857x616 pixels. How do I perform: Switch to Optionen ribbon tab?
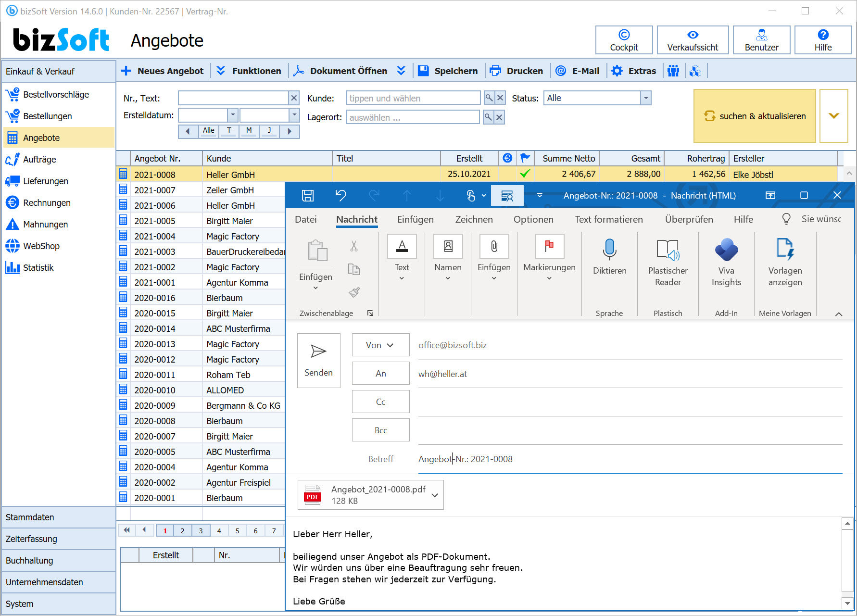(533, 219)
